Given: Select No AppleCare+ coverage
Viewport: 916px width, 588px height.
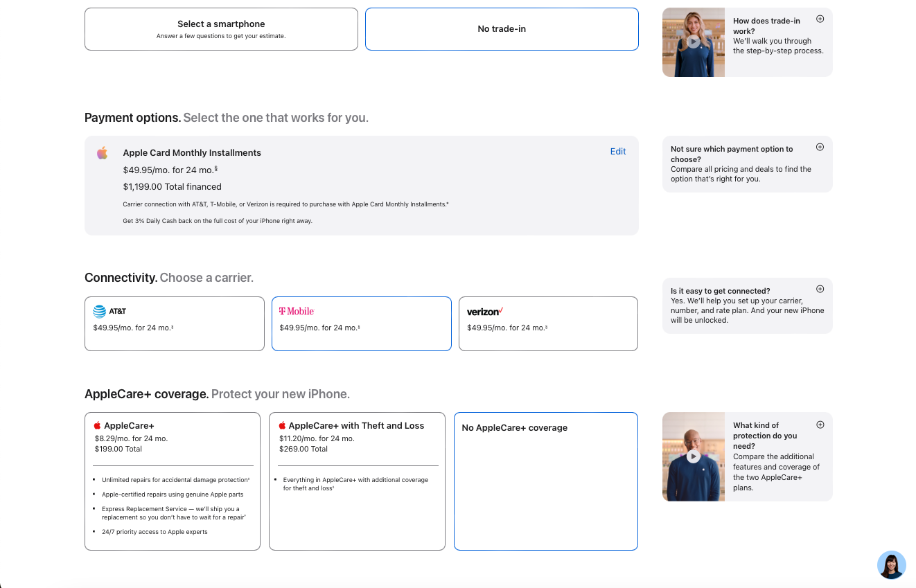Looking at the screenshot, I should 546,481.
